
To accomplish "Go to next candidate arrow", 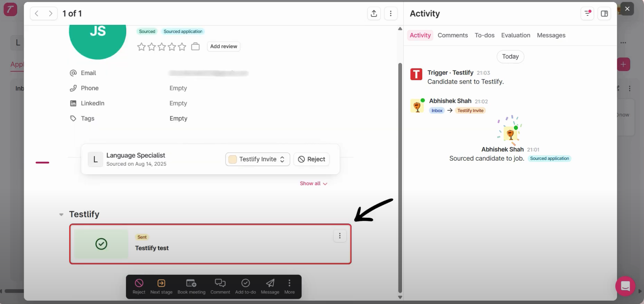I will click(51, 13).
